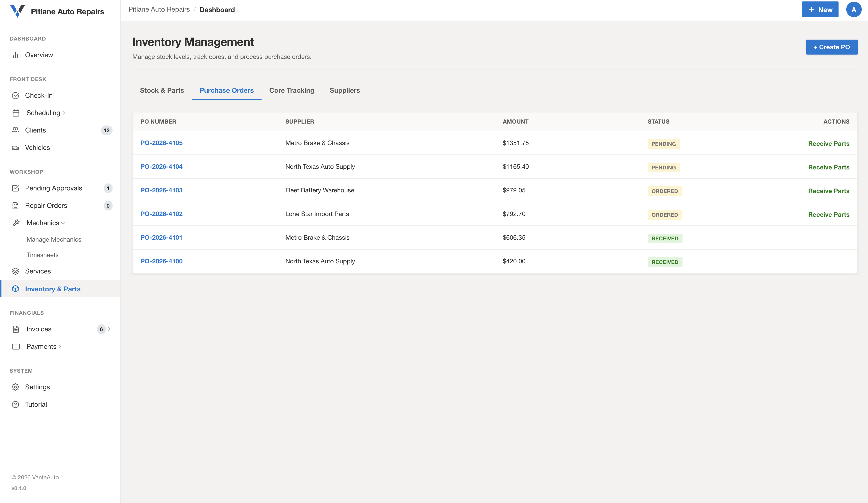Open the Core Tracking tab
The image size is (868, 503).
(x=292, y=91)
